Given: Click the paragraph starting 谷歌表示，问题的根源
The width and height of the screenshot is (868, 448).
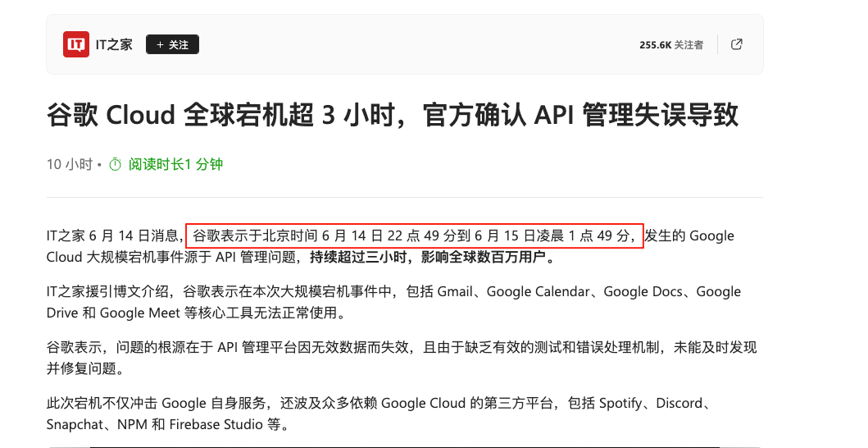Looking at the screenshot, I should (x=402, y=358).
